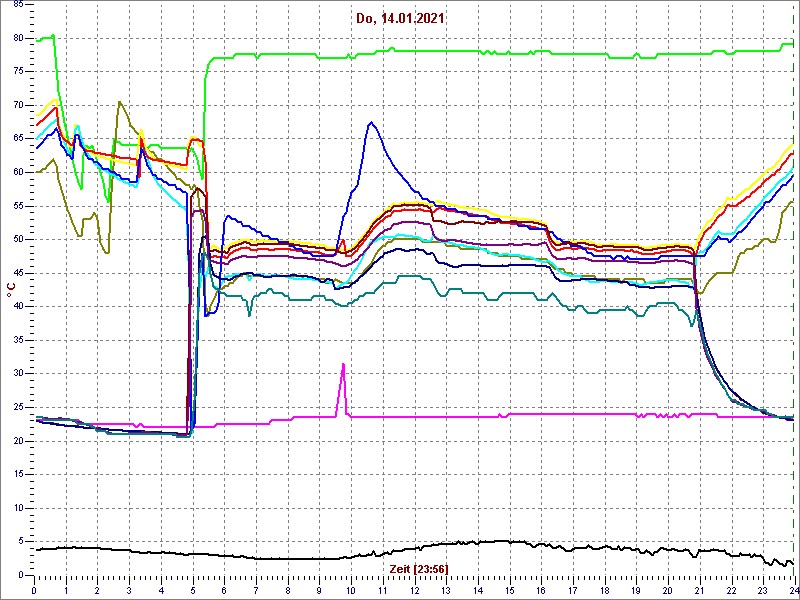Viewport: 800px width, 600px height.
Task: Click the y-axis value 5
Action: (x=20, y=541)
